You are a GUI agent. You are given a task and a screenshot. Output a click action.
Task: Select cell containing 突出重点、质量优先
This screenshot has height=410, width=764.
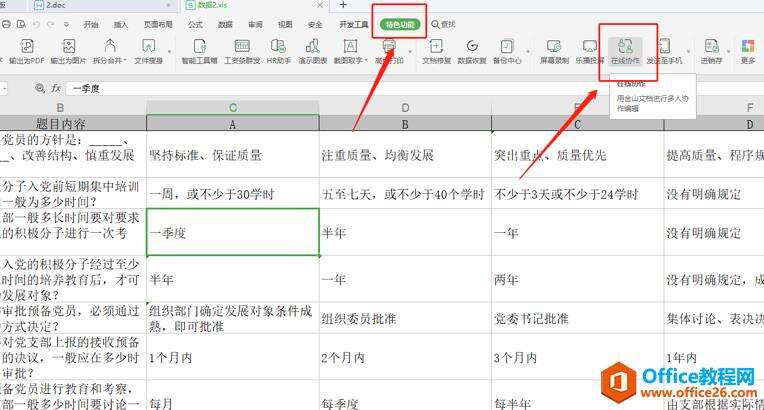pos(578,155)
